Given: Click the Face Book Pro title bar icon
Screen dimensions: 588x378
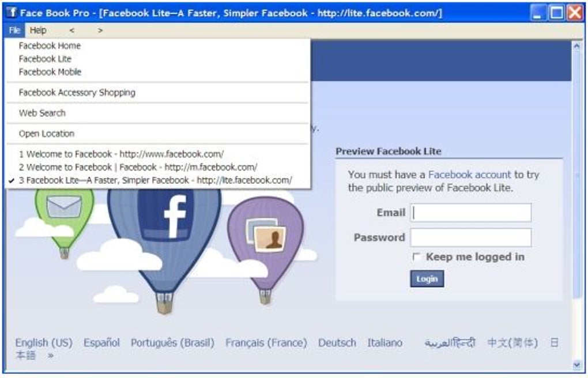Looking at the screenshot, I should 12,13.
